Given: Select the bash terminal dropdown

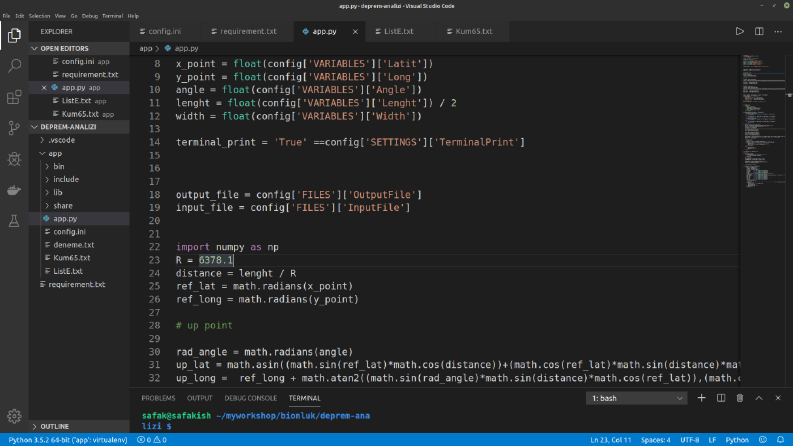Looking at the screenshot, I should 637,398.
